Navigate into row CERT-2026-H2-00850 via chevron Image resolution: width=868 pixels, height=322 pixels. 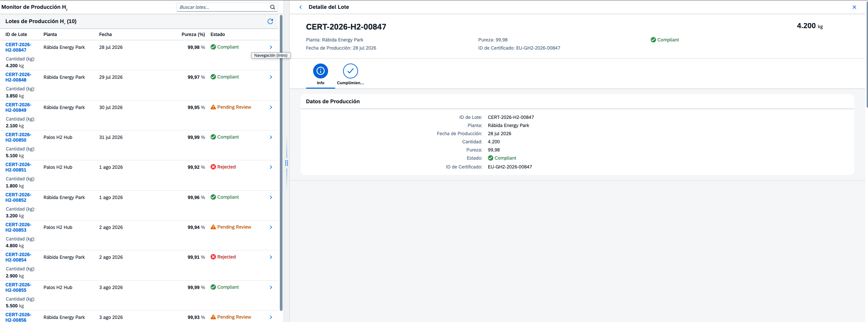271,137
